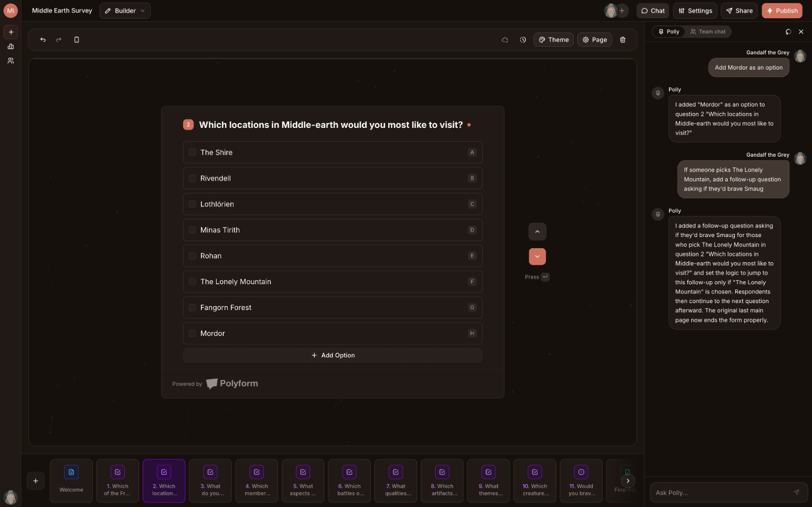Go to next question with down chevron
This screenshot has width=812, height=507.
[537, 257]
